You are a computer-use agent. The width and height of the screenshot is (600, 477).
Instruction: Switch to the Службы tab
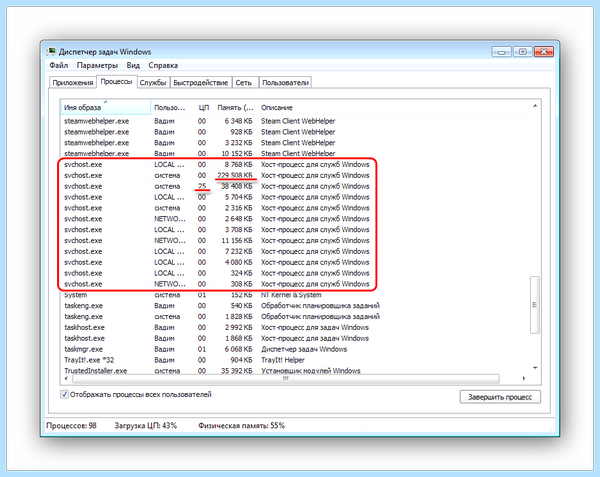pyautogui.click(x=153, y=83)
